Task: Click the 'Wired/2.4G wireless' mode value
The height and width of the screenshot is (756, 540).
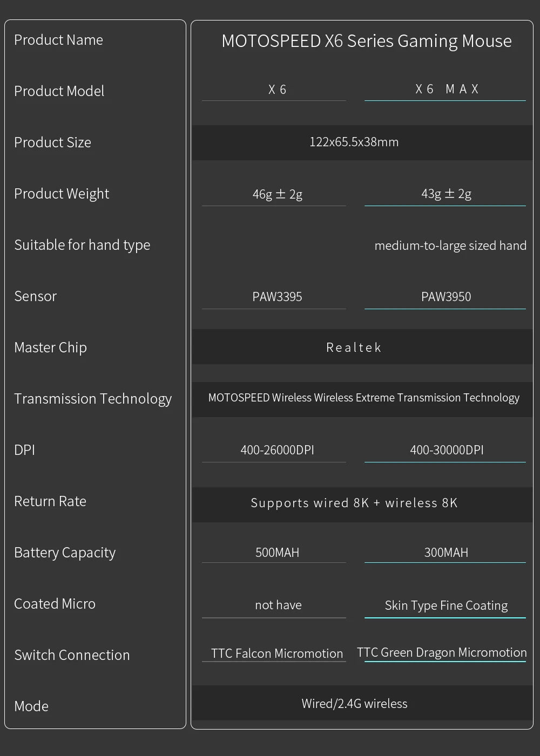Action: pos(354,704)
